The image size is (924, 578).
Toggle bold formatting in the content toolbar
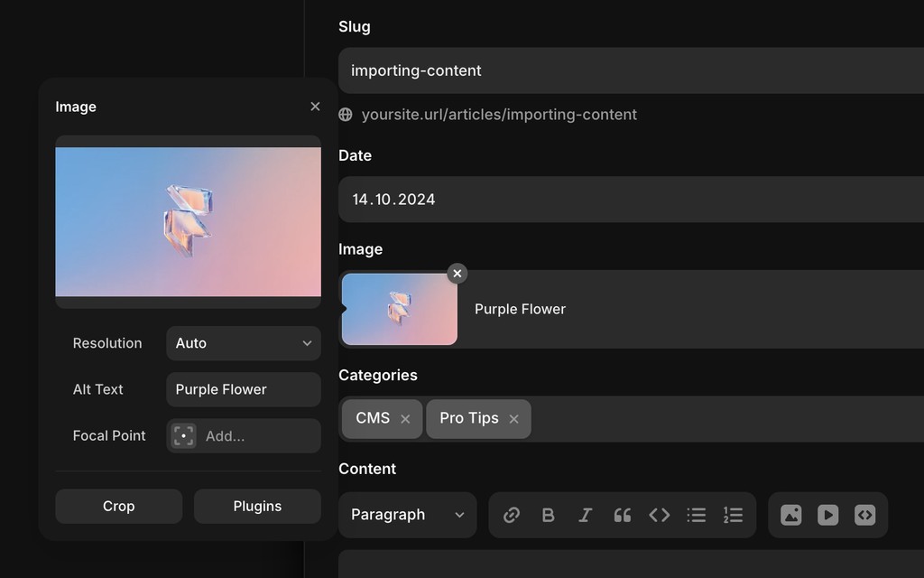click(548, 514)
